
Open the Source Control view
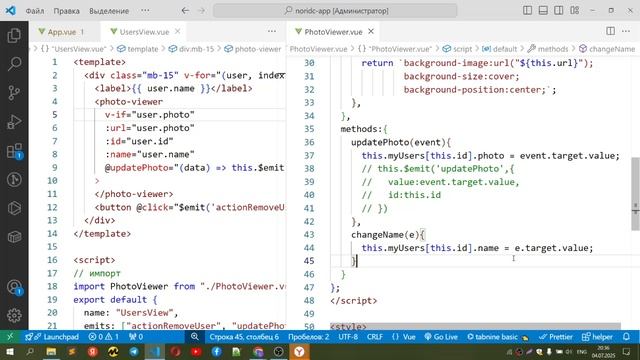point(14,93)
